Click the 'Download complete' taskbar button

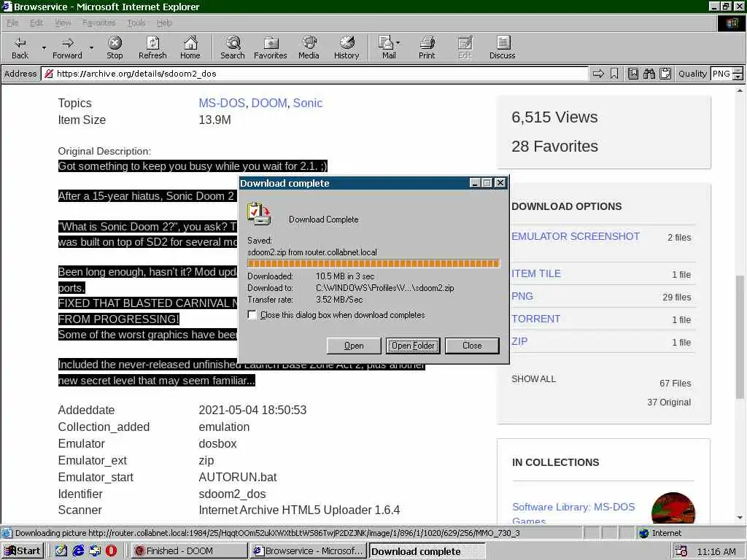click(x=427, y=551)
